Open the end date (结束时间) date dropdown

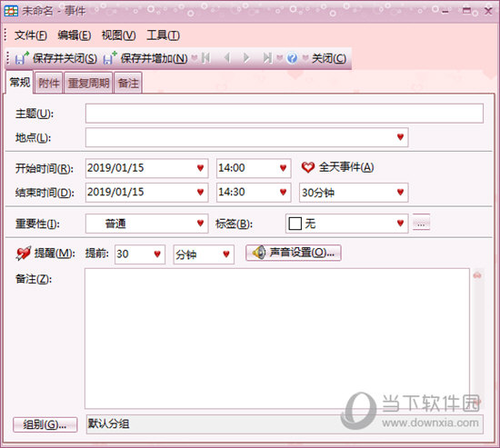click(x=200, y=192)
